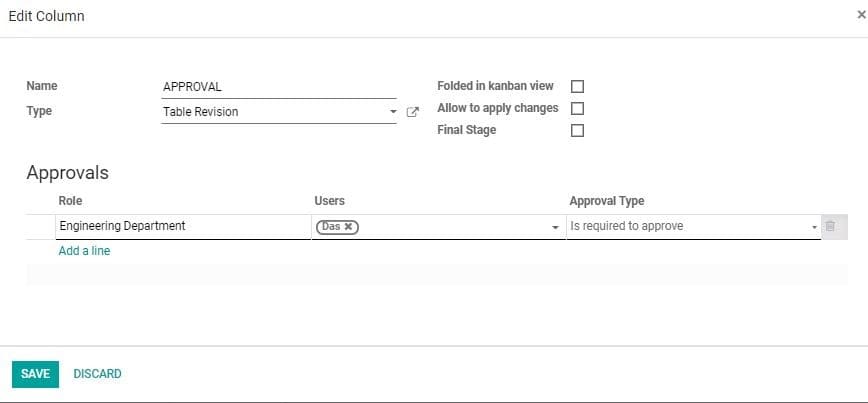The height and width of the screenshot is (403, 868).
Task: Click the Role column header
Action: coord(70,201)
